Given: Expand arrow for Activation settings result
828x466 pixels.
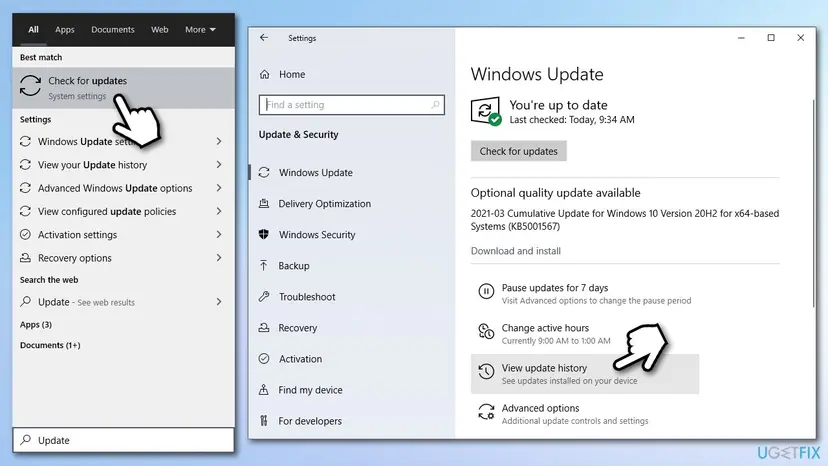Looking at the screenshot, I should (219, 235).
